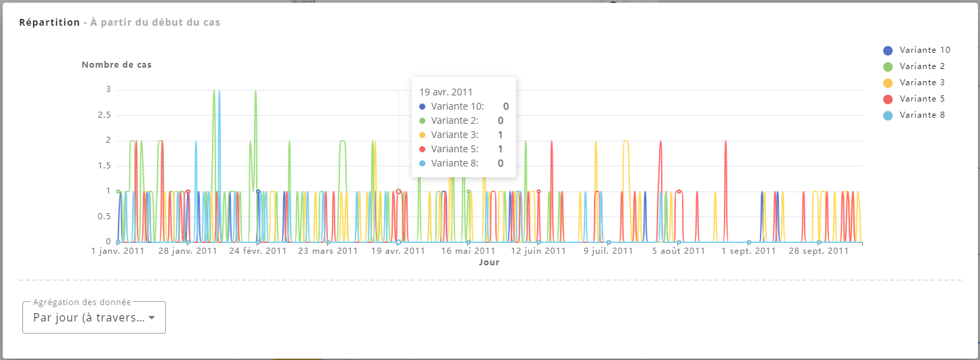Click the 'Jour' x-axis title

(x=489, y=262)
